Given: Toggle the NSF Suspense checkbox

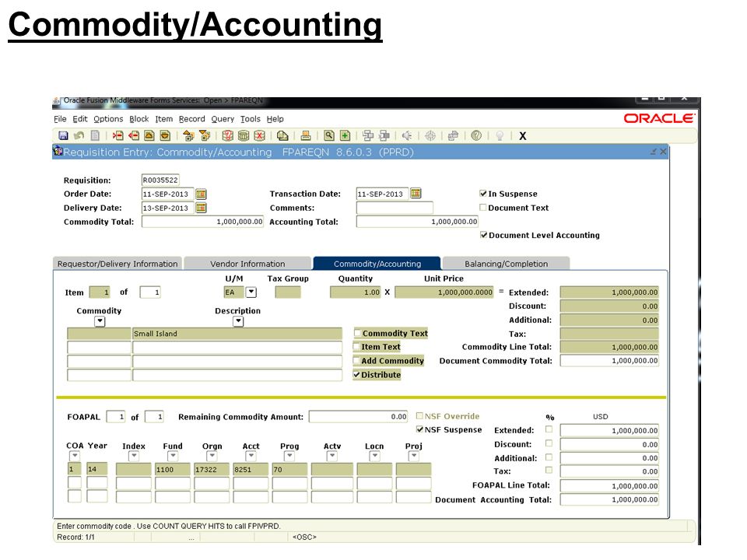Looking at the screenshot, I should coord(419,429).
